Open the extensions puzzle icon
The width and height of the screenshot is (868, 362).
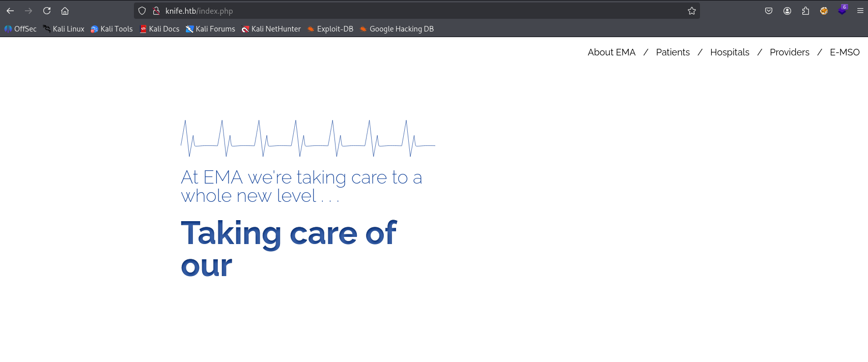[x=805, y=11]
